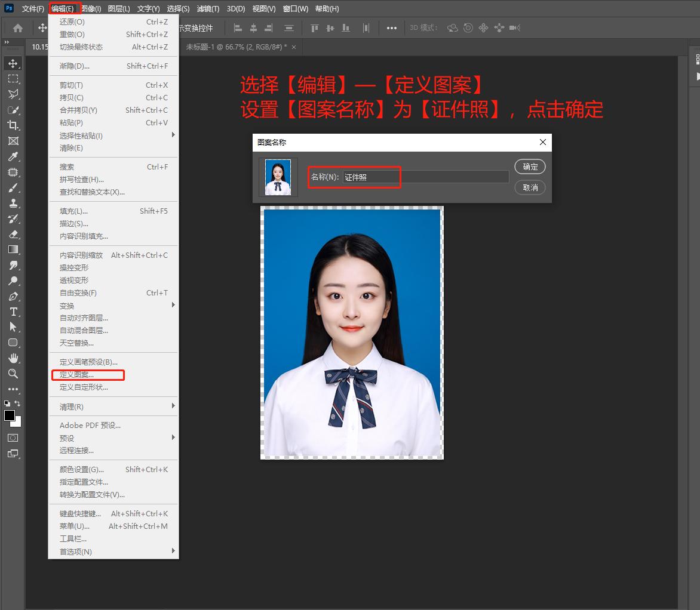Choose the Horizontal Type tool
The width and height of the screenshot is (700, 610).
pyautogui.click(x=13, y=312)
